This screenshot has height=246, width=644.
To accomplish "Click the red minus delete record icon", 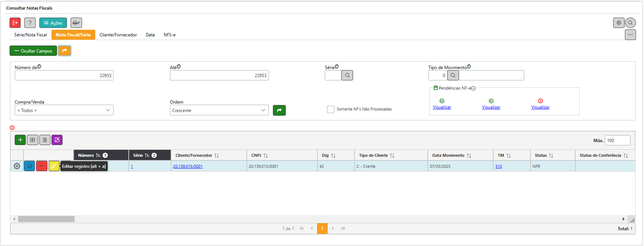I will pyautogui.click(x=42, y=166).
